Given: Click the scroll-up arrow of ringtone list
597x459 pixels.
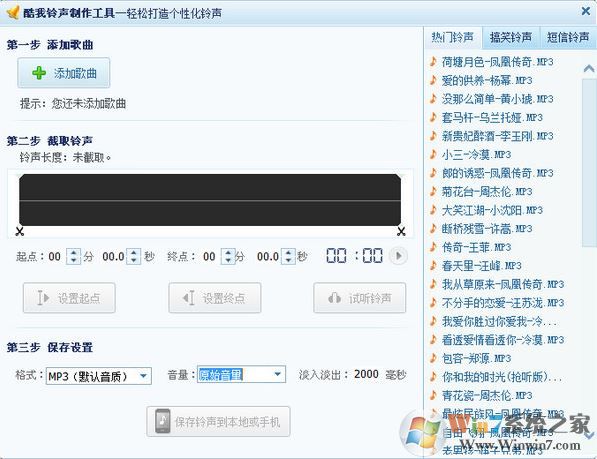Looking at the screenshot, I should click(589, 69).
